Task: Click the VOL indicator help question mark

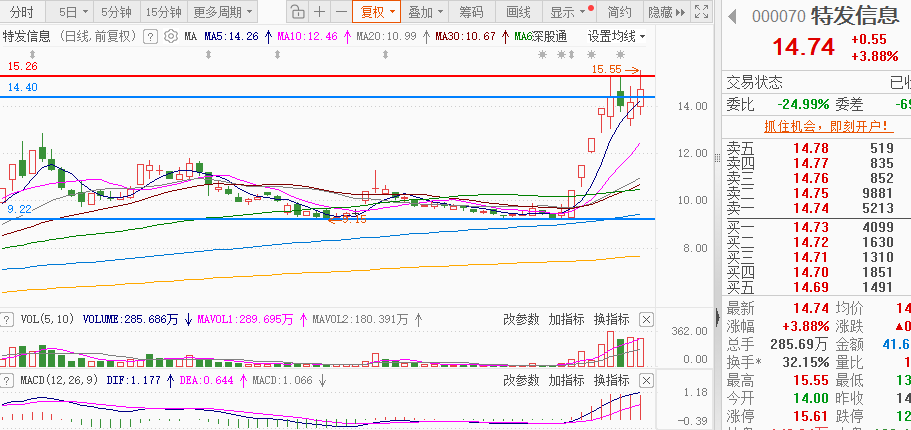Action: coord(7,319)
